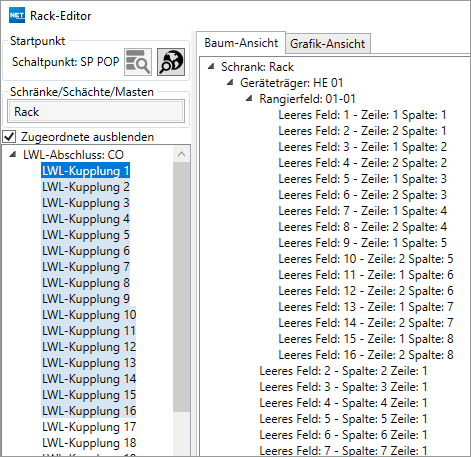Select Leeres Feld: 9 - Zeile: 1 Spalte: 5
The width and height of the screenshot is (471, 457).
point(362,243)
